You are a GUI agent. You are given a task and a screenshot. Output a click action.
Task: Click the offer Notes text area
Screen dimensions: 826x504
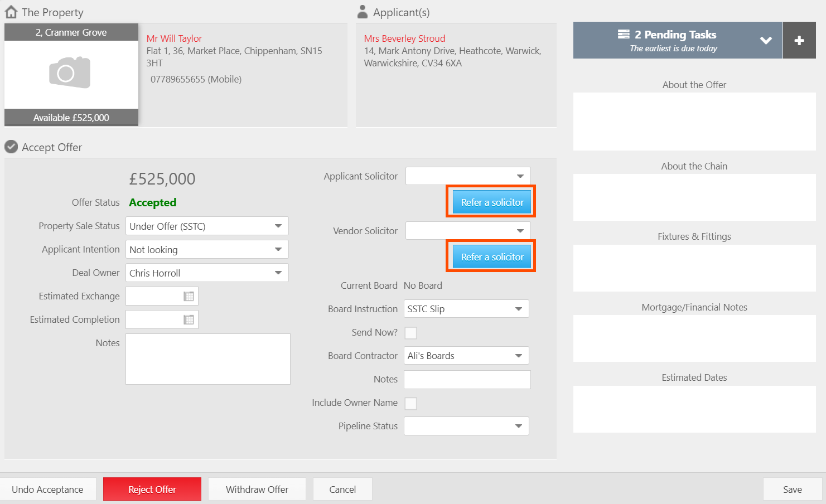click(208, 359)
